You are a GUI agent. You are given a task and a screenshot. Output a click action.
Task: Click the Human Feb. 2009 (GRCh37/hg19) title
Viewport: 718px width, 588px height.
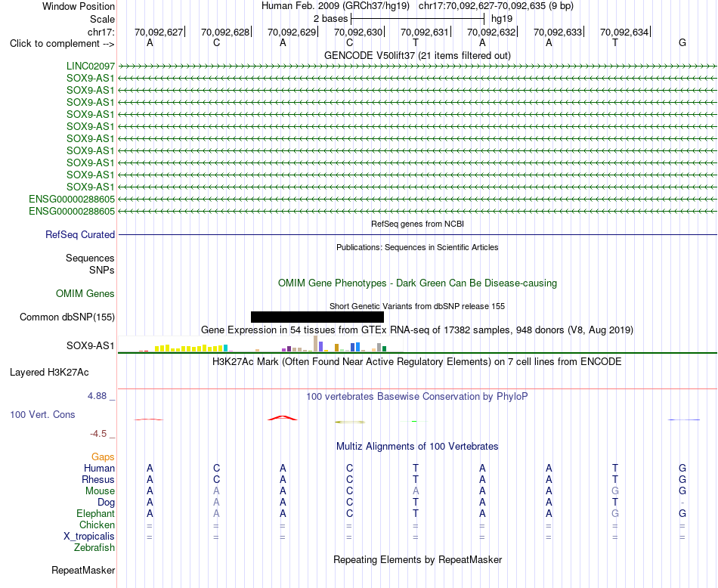click(335, 6)
